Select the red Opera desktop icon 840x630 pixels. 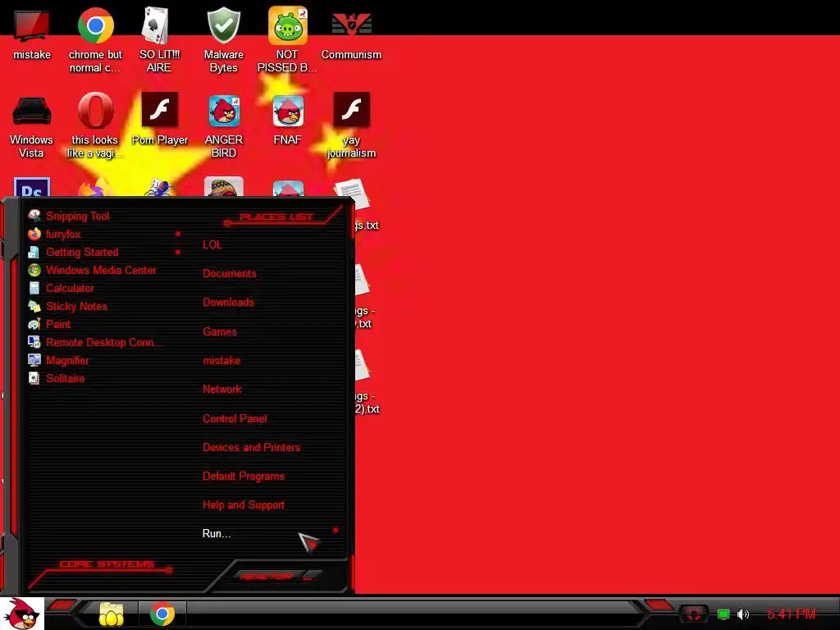[x=95, y=110]
